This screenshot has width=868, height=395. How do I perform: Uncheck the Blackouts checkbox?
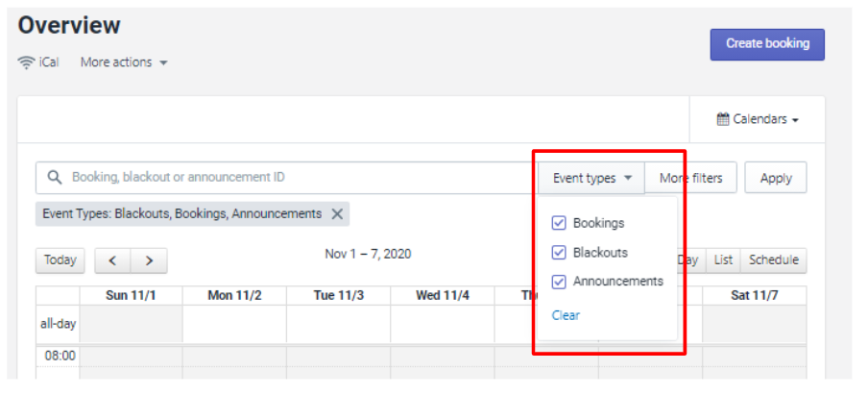coord(559,253)
